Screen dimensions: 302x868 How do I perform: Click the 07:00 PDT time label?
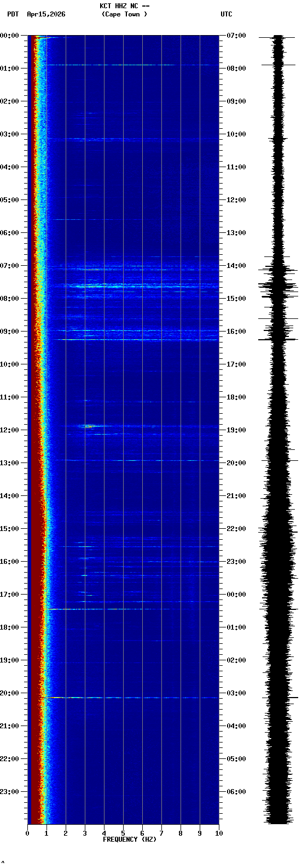[9, 266]
